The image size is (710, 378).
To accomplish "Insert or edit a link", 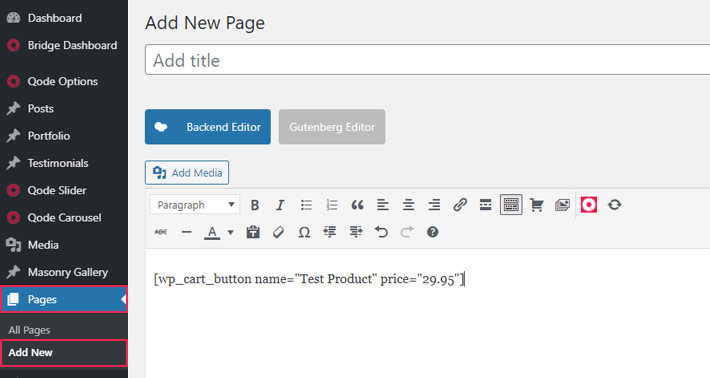I will pos(460,205).
